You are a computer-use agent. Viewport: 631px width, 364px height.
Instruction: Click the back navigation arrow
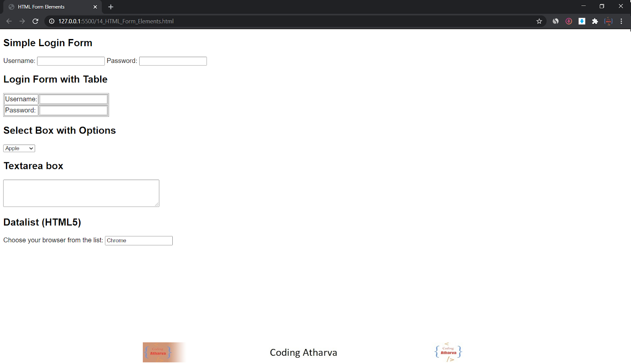pyautogui.click(x=9, y=21)
